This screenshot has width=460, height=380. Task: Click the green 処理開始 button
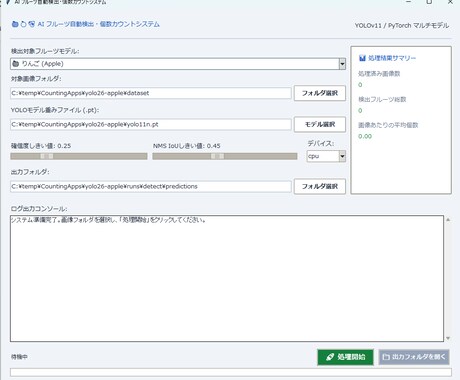[x=345, y=357]
